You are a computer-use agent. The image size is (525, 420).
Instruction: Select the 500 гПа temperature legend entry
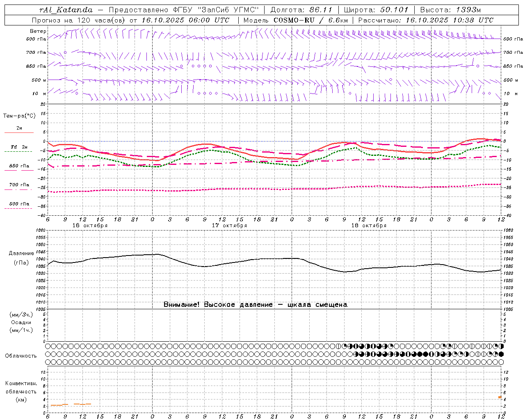coord(19,204)
